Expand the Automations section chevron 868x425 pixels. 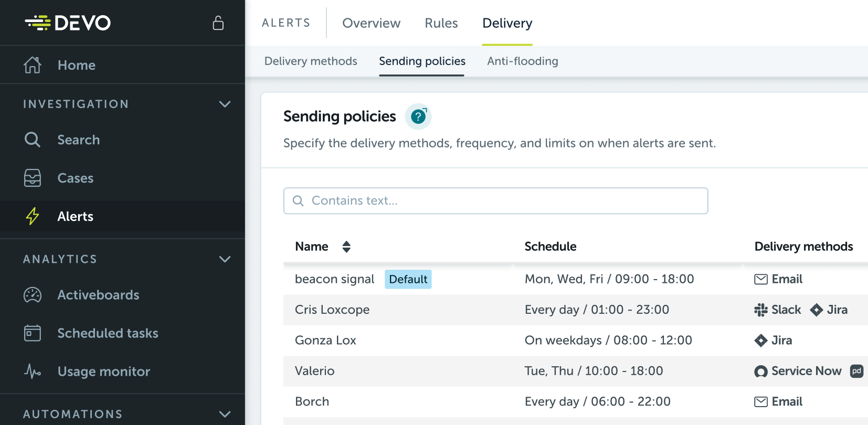tap(225, 414)
